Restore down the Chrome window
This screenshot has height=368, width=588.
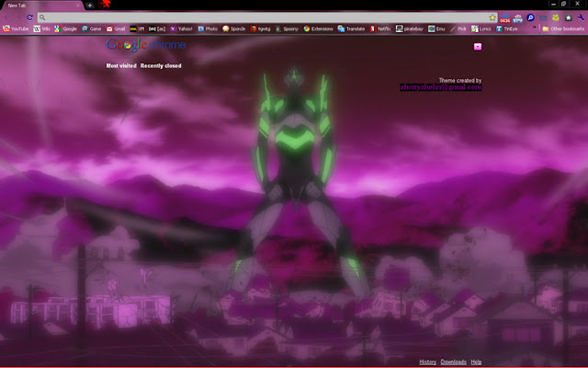[563, 4]
